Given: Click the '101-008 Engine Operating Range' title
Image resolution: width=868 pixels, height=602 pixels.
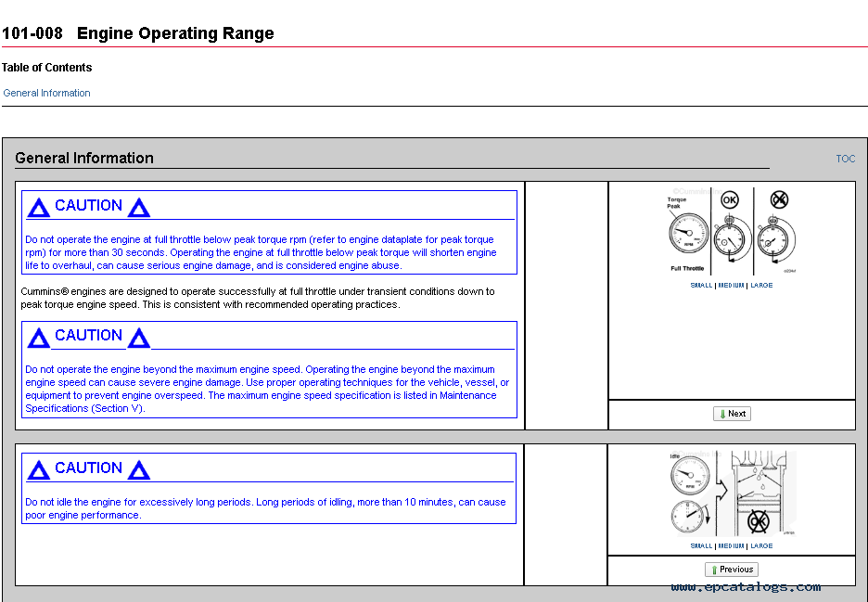Looking at the screenshot, I should point(138,33).
